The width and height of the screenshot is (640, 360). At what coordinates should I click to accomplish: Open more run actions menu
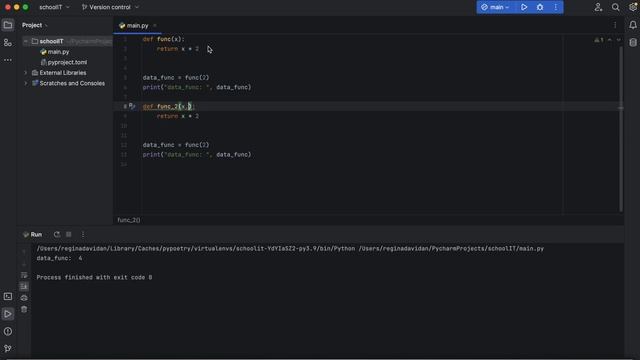556,7
